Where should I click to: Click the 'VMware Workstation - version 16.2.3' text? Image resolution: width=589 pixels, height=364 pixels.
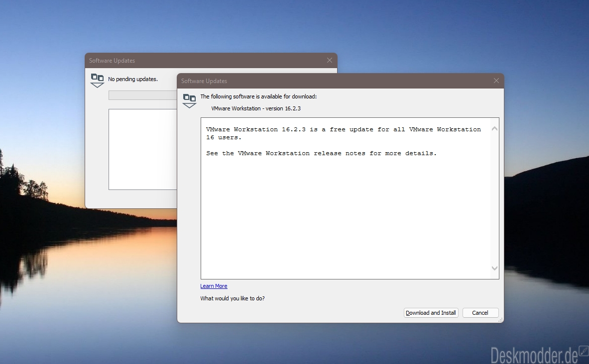click(x=256, y=108)
